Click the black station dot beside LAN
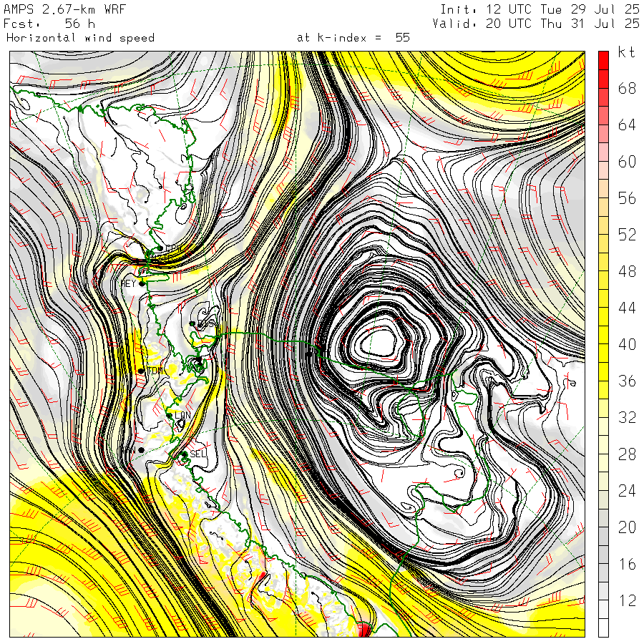 [x=169, y=416]
